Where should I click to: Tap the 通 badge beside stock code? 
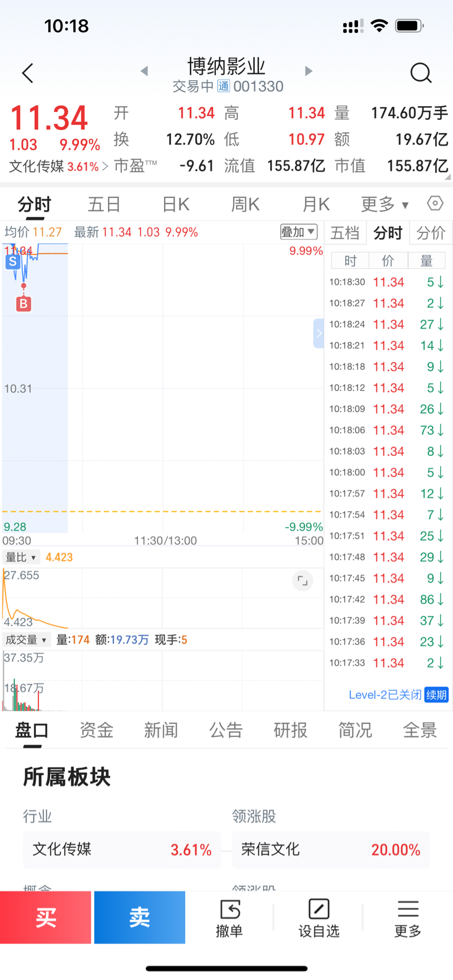[x=224, y=86]
